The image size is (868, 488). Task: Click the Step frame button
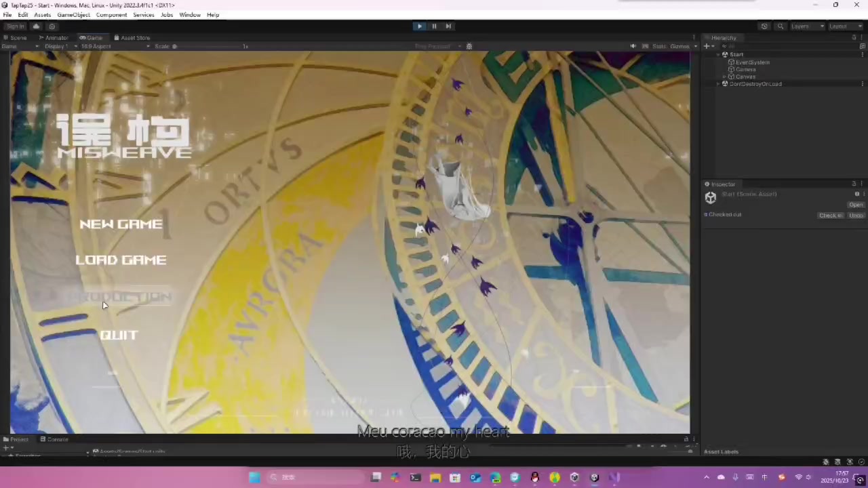[x=448, y=26]
